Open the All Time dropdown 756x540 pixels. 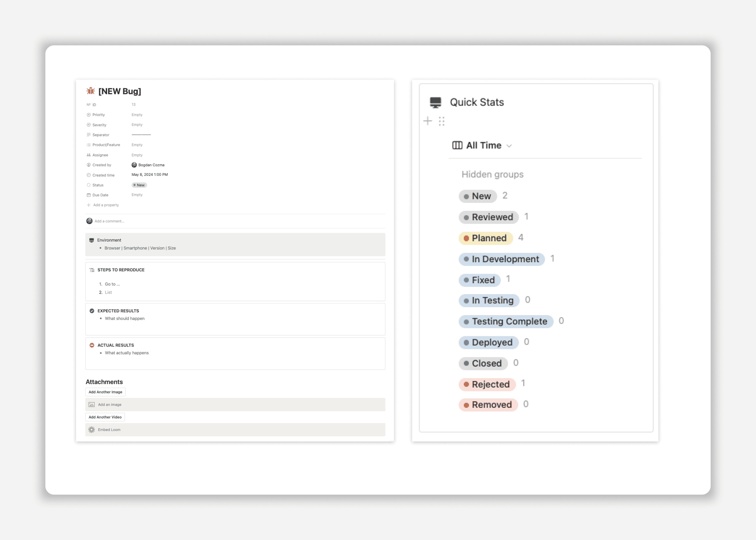(482, 145)
